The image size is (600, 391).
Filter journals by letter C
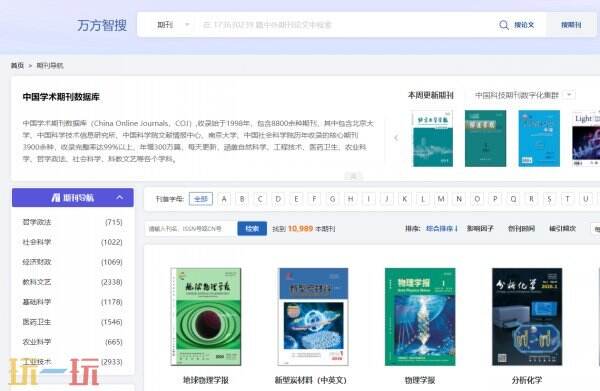(x=260, y=199)
